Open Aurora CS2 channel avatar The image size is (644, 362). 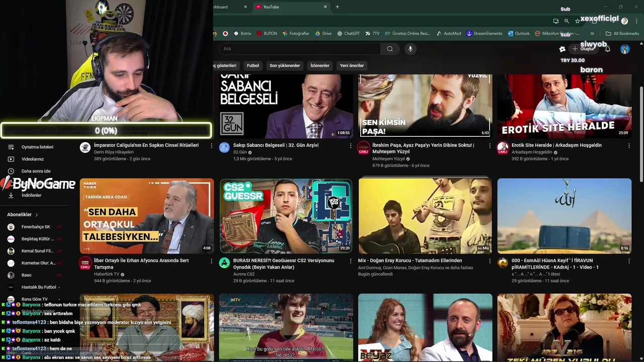coord(224,263)
